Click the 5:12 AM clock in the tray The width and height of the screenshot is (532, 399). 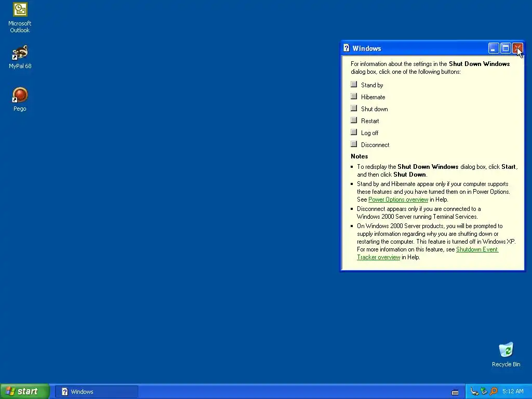click(513, 392)
